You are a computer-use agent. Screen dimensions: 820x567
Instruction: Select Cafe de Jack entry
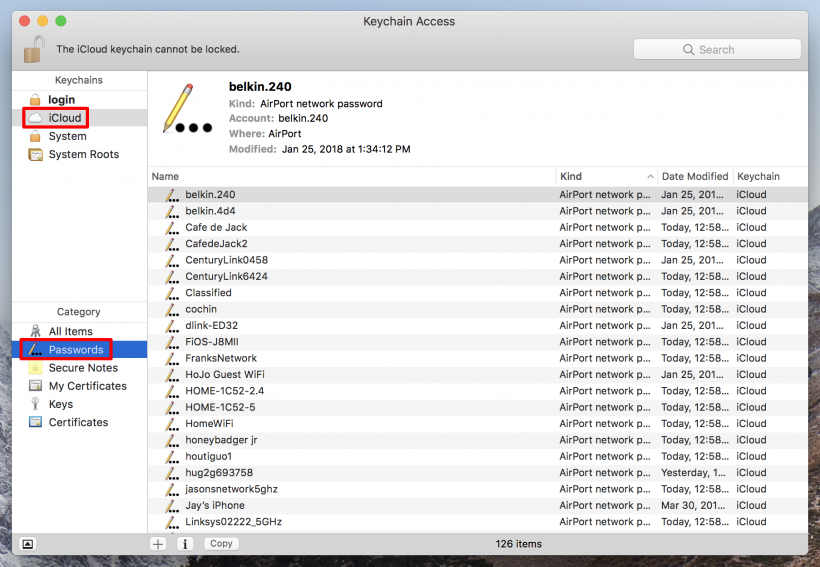[477, 228]
